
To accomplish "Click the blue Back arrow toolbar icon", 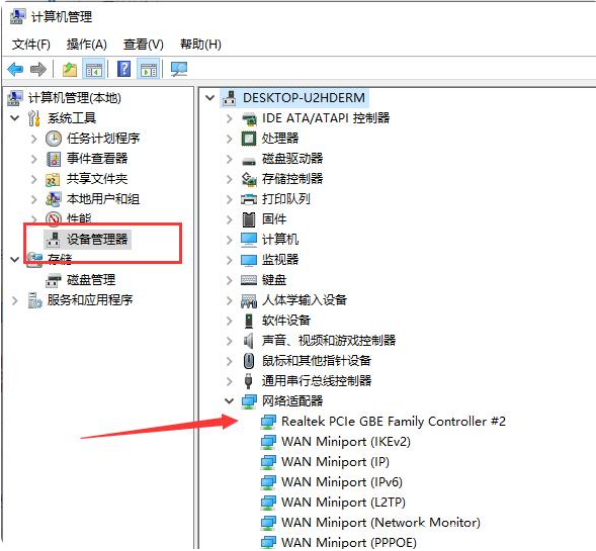I will pyautogui.click(x=15, y=70).
